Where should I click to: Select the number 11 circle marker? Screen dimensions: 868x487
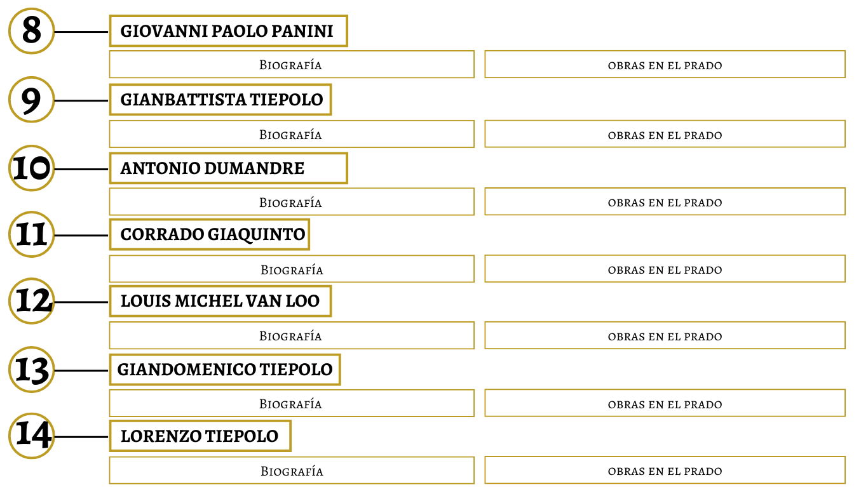click(x=31, y=234)
